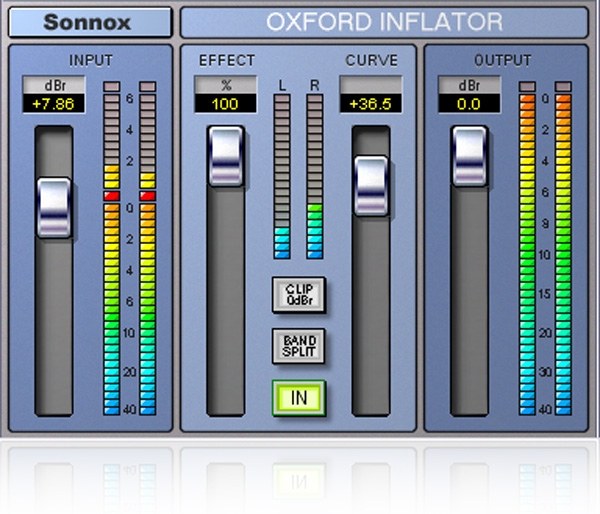Click the Oxford Inflator title bar
Image resolution: width=600 pixels, height=514 pixels.
(x=384, y=22)
